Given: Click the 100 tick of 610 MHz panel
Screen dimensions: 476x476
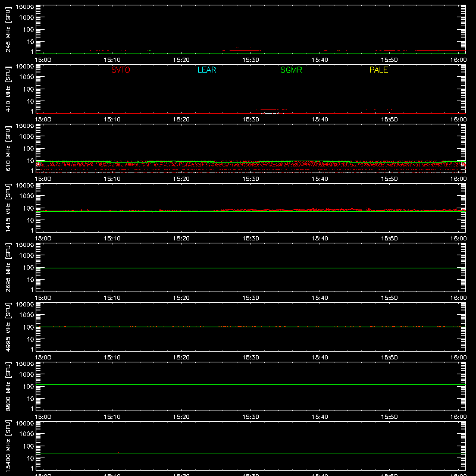Looking at the screenshot, I should (29, 149).
